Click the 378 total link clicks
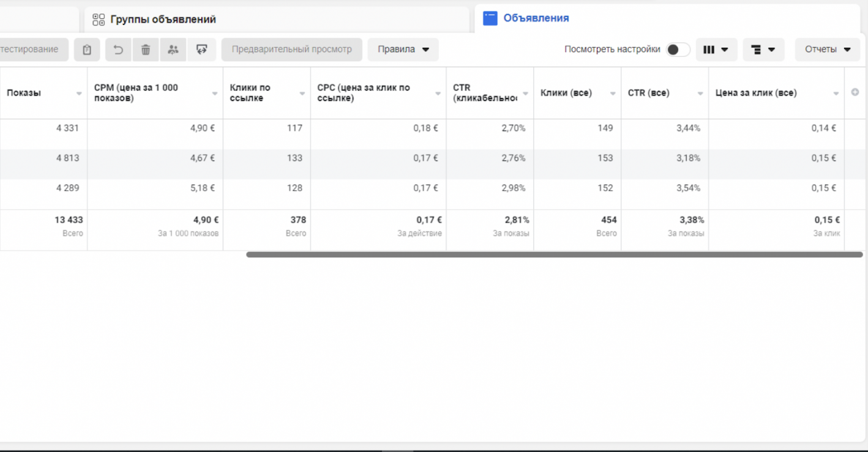The height and width of the screenshot is (452, 868). [298, 220]
